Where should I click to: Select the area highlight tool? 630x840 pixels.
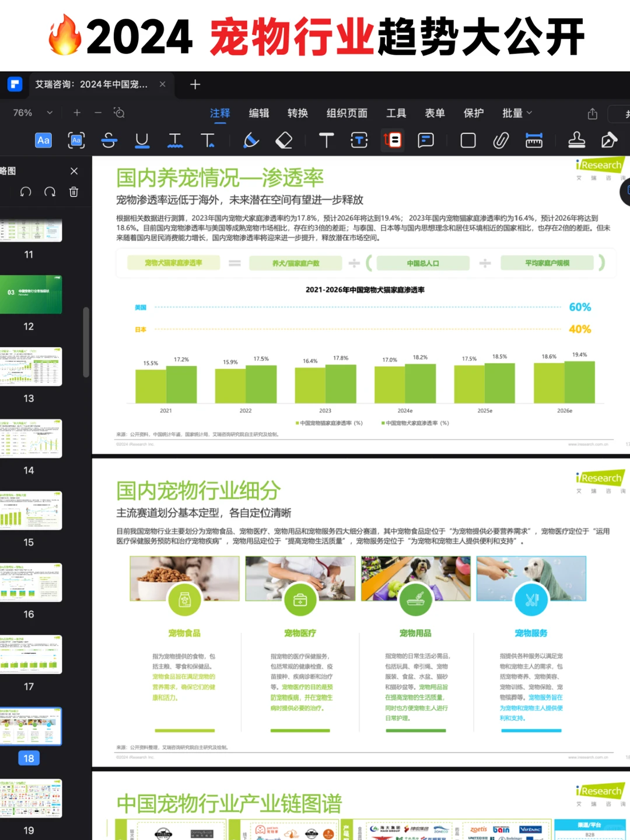(76, 140)
